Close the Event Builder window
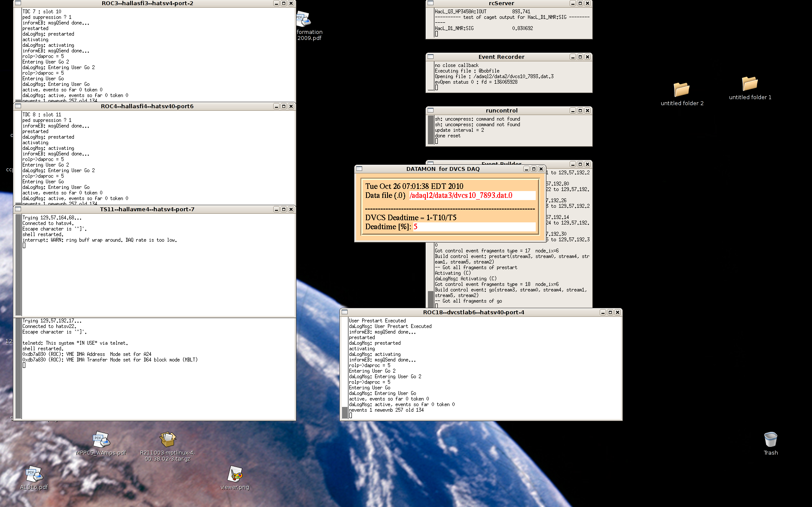 [x=587, y=164]
